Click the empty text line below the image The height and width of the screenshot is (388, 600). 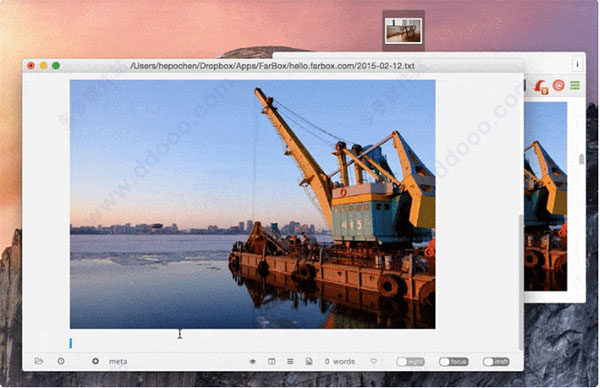click(x=253, y=343)
